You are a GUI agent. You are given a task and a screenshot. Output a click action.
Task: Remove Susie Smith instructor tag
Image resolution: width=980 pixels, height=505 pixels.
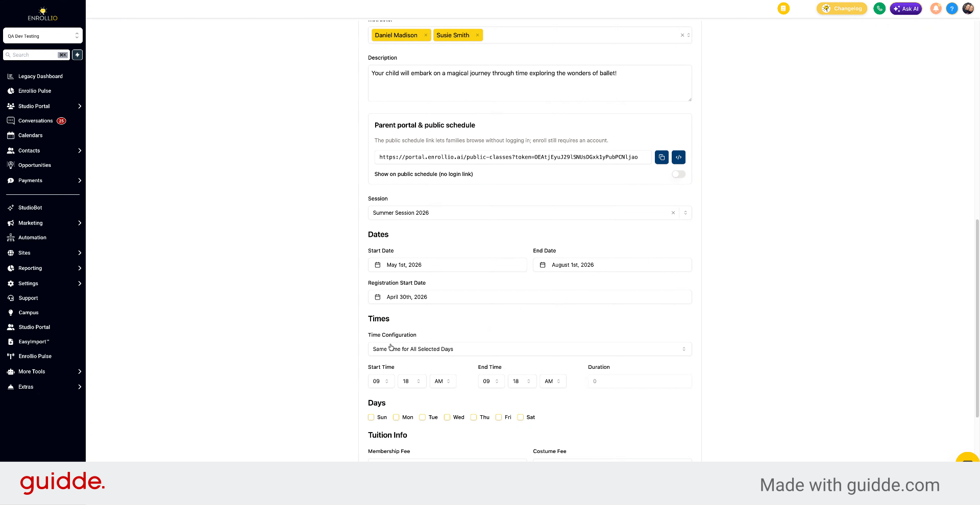coord(477,35)
